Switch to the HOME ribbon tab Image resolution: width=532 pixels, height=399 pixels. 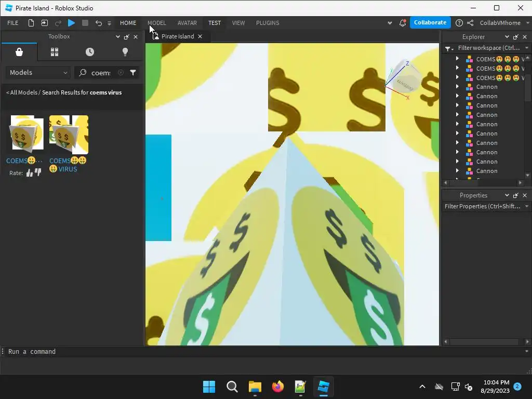pos(128,23)
